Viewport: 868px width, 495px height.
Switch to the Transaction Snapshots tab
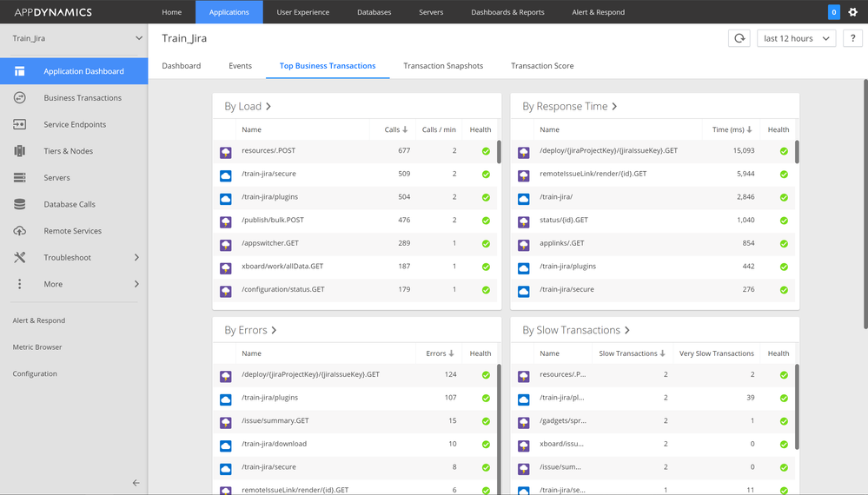[443, 66]
